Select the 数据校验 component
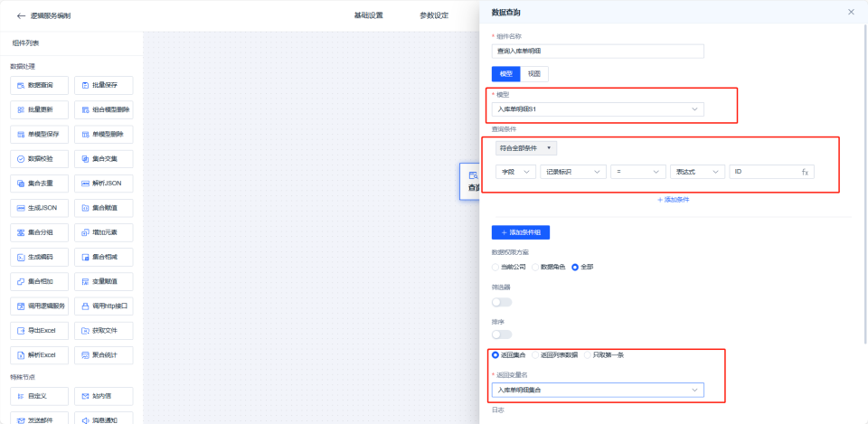868x424 pixels. point(39,159)
